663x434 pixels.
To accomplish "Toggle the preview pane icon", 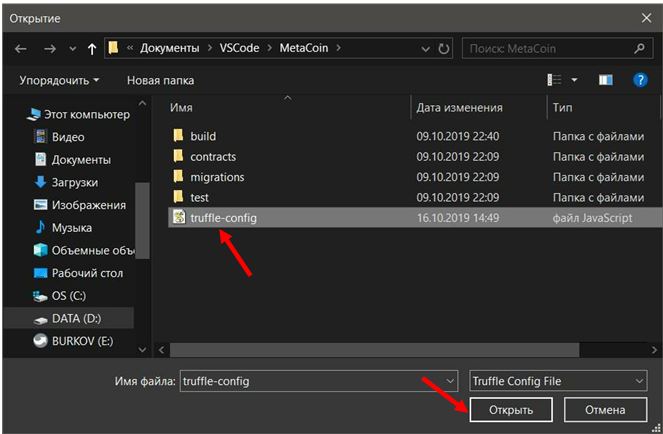I will click(605, 80).
